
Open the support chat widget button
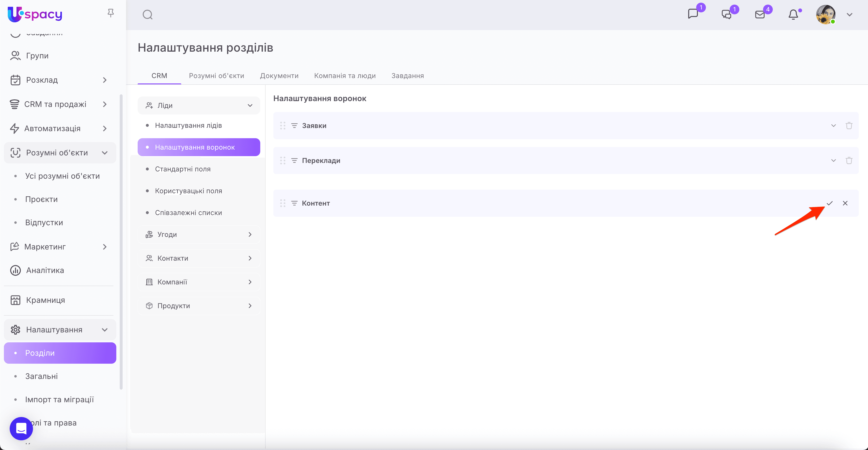(x=21, y=428)
